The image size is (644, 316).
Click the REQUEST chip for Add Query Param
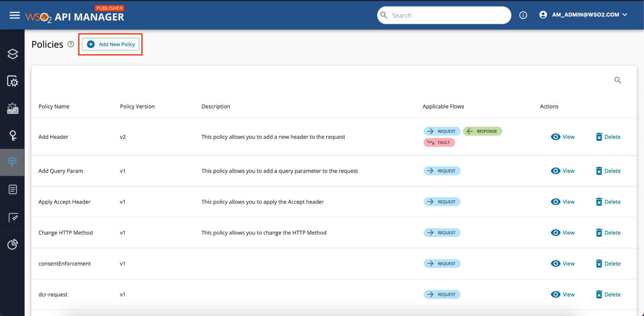click(442, 171)
